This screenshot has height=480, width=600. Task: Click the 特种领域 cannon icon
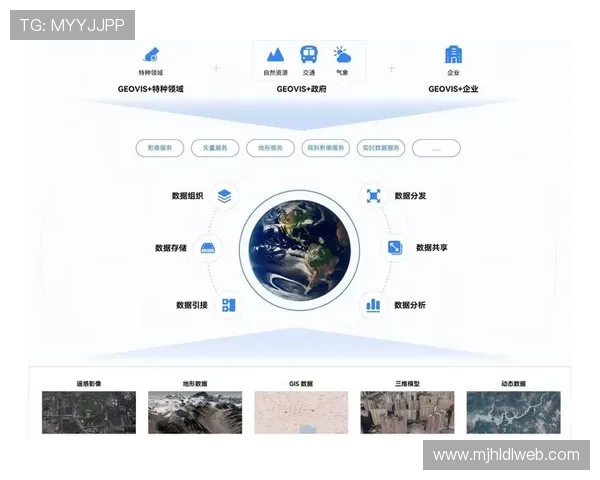[151, 54]
